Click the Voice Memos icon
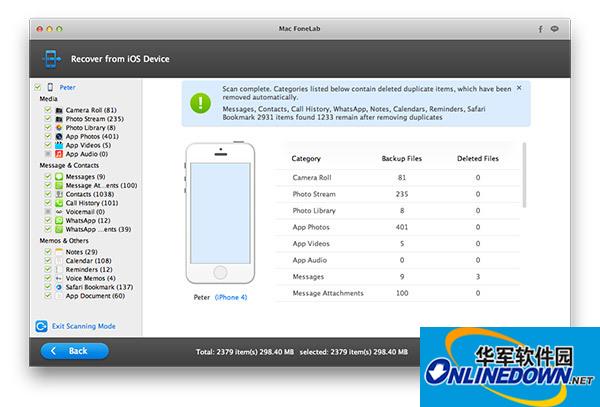This screenshot has width=600, height=407. point(59,278)
